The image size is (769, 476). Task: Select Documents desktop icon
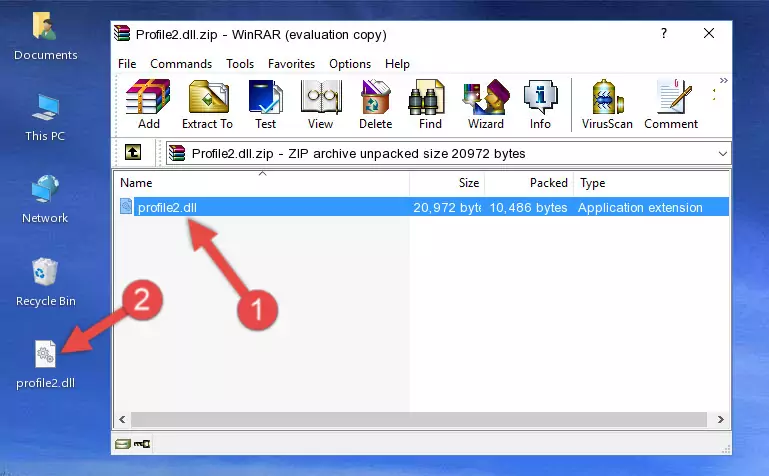coord(45,37)
